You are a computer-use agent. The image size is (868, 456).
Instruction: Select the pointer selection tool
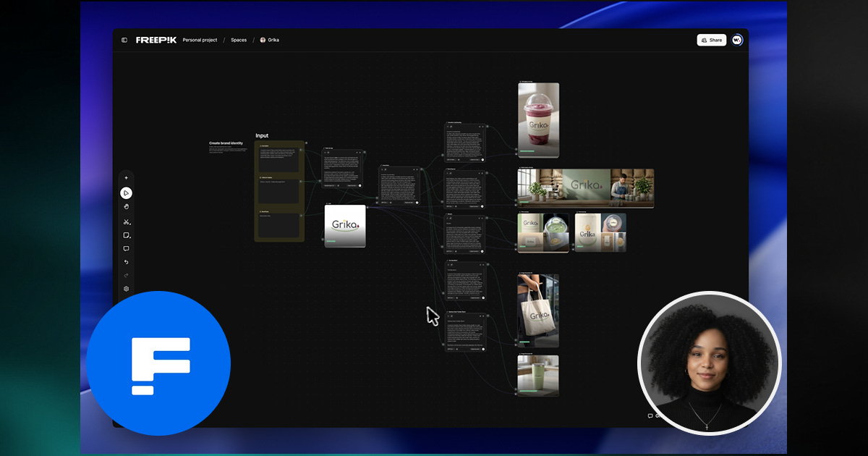click(126, 193)
